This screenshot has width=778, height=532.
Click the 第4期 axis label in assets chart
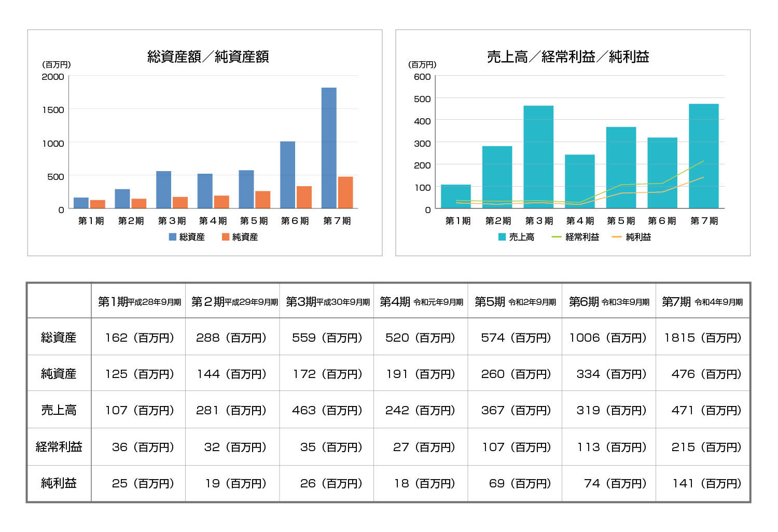(x=213, y=221)
